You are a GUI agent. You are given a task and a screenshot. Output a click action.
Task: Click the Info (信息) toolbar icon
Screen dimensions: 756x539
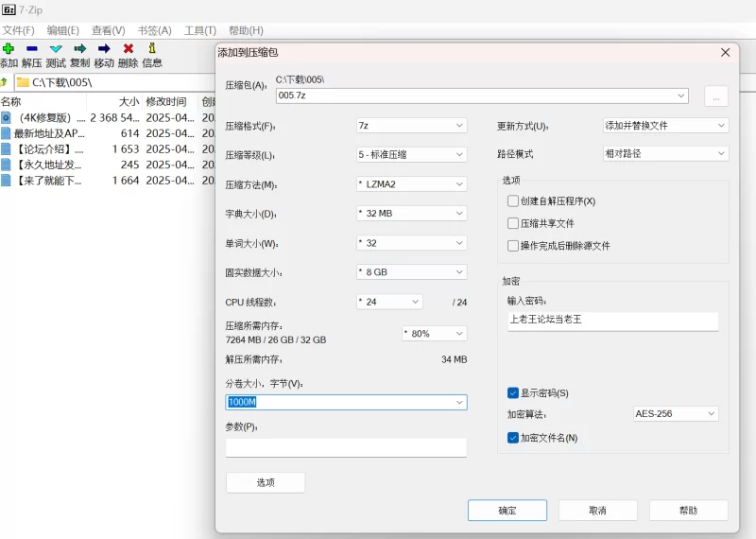click(152, 48)
